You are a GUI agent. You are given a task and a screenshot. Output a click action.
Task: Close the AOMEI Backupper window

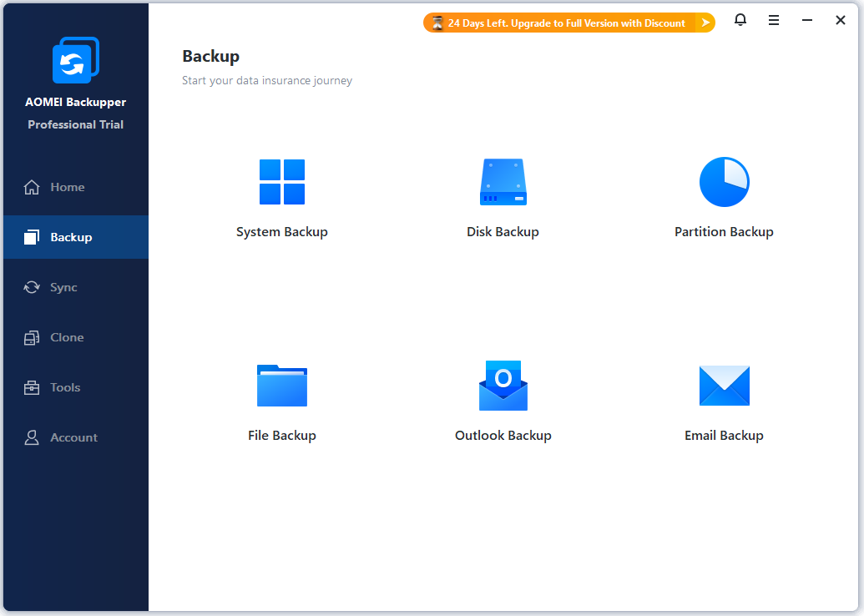[x=841, y=20]
